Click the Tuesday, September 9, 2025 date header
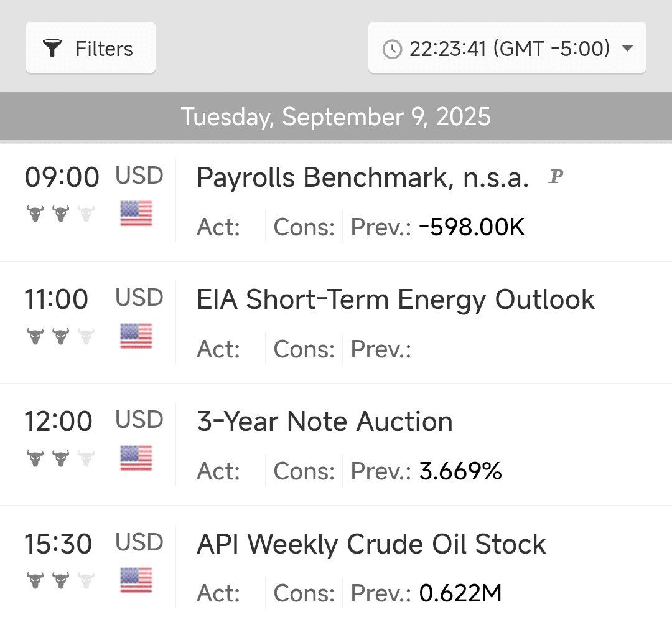672x627 pixels. pos(336,117)
